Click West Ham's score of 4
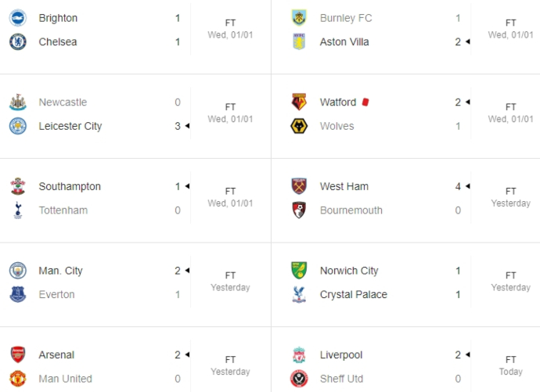The width and height of the screenshot is (540, 392). pos(458,186)
